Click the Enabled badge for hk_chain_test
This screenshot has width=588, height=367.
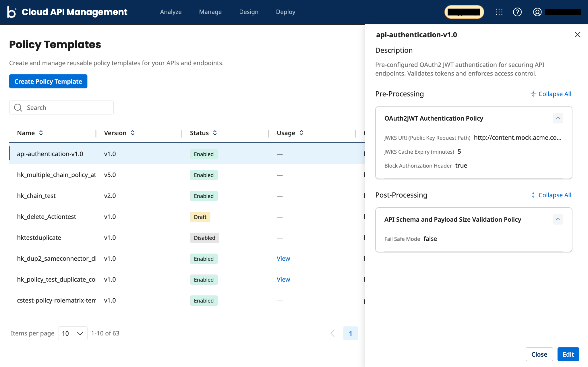click(204, 196)
